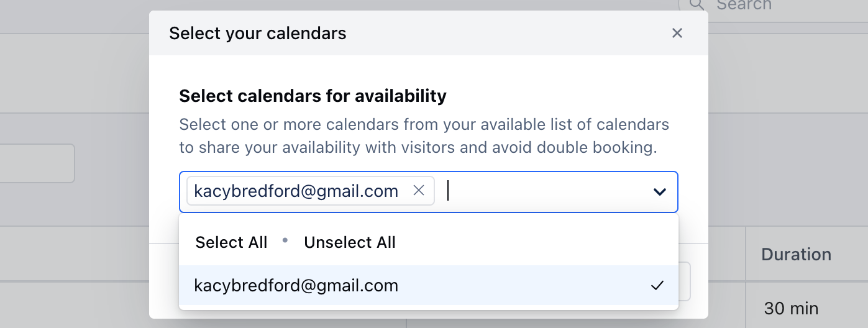Viewport: 868px width, 328px height.
Task: Close the Select your calendars dialog
Action: 677,33
